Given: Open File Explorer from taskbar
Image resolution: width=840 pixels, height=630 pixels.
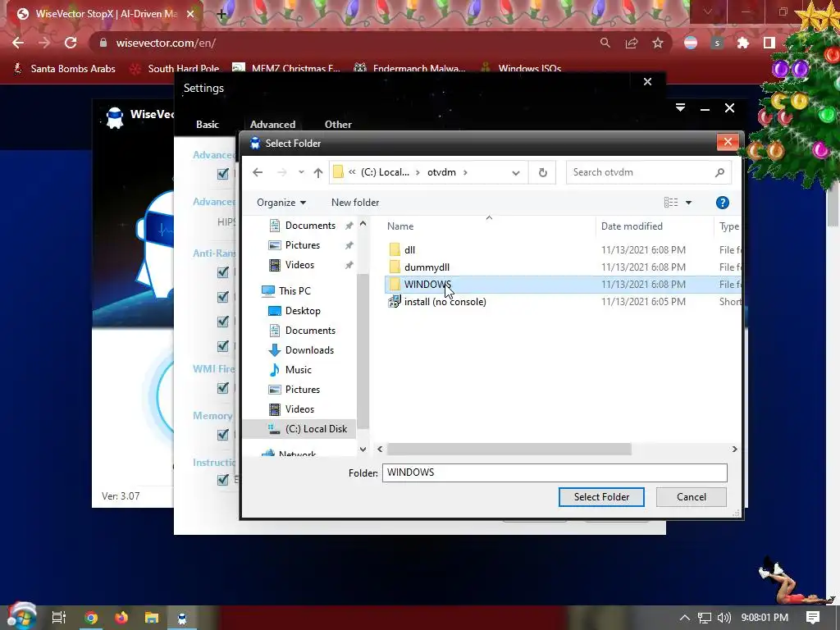Looking at the screenshot, I should [x=152, y=618].
